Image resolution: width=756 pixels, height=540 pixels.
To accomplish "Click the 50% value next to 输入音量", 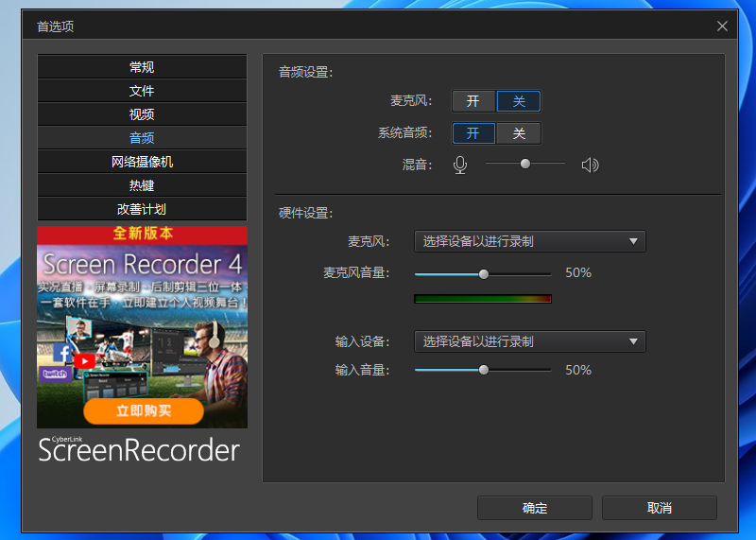I will click(578, 370).
